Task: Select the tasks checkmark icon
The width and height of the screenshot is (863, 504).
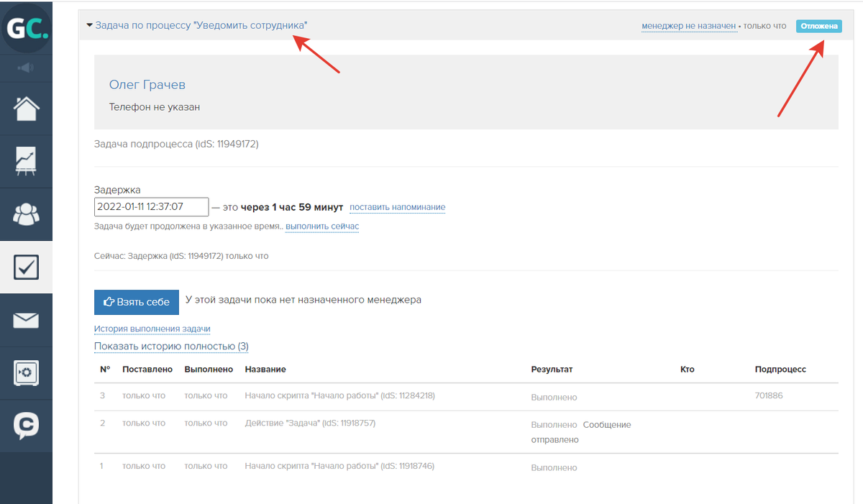Action: (27, 267)
